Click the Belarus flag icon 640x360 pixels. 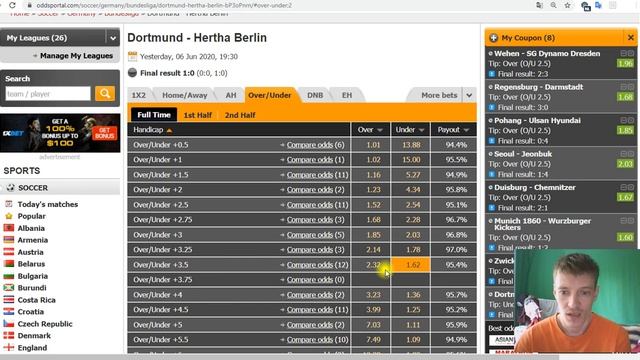(x=9, y=264)
